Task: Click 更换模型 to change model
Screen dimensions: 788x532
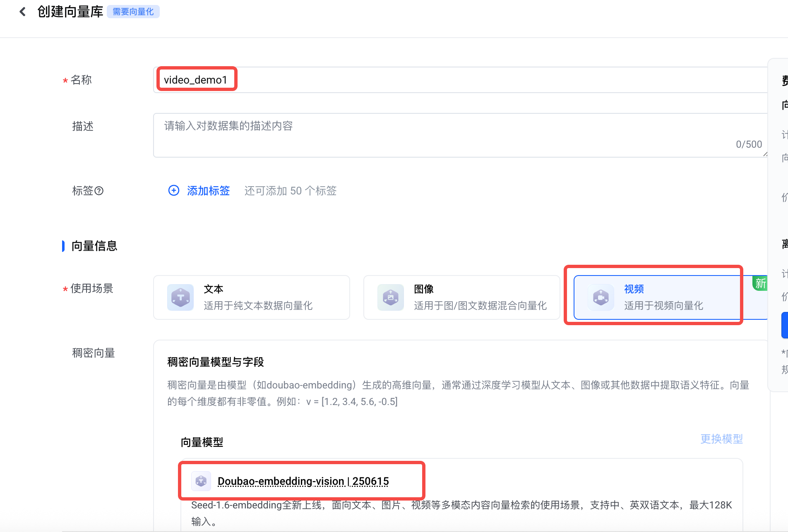Action: click(721, 439)
